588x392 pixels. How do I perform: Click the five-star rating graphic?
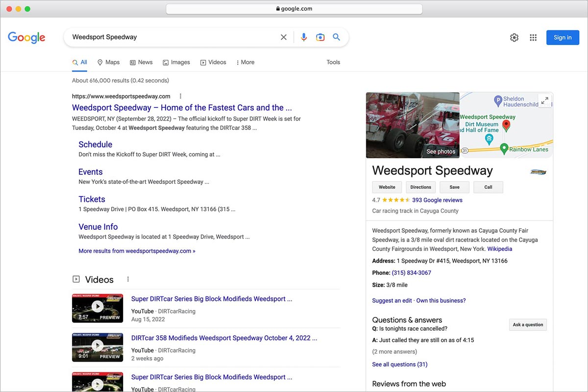tap(396, 200)
